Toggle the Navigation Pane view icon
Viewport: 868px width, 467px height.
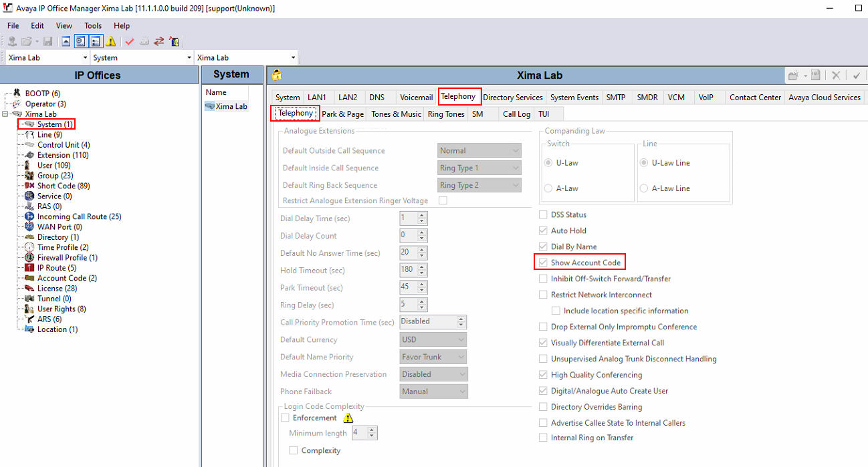tap(81, 41)
